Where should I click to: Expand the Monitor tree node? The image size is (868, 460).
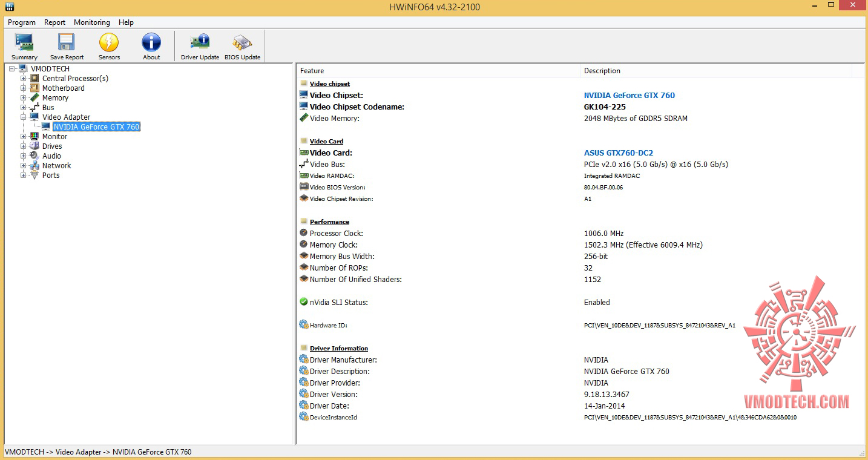(24, 136)
